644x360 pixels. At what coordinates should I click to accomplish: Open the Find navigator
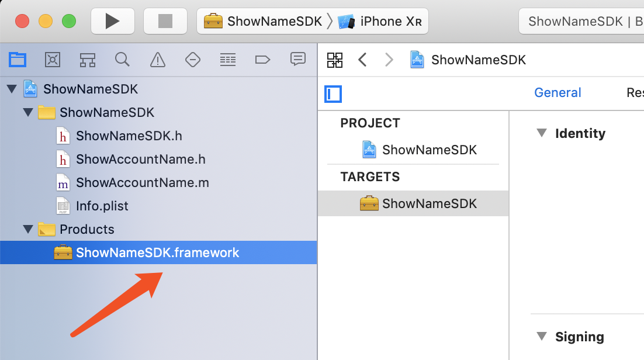pos(122,60)
